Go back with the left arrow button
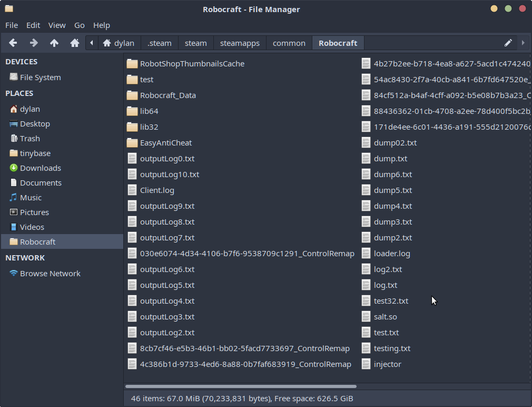 (x=13, y=43)
